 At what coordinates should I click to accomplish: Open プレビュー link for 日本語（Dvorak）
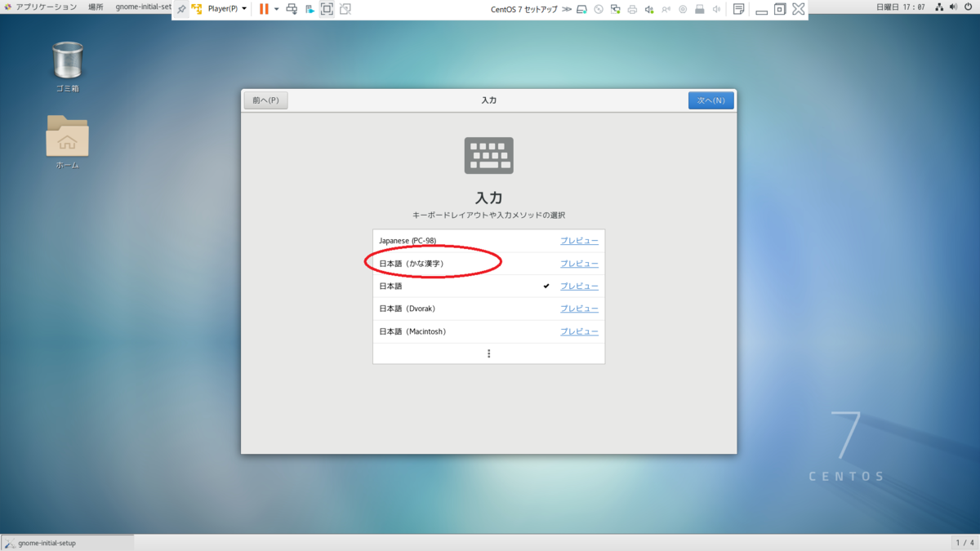[x=579, y=309]
